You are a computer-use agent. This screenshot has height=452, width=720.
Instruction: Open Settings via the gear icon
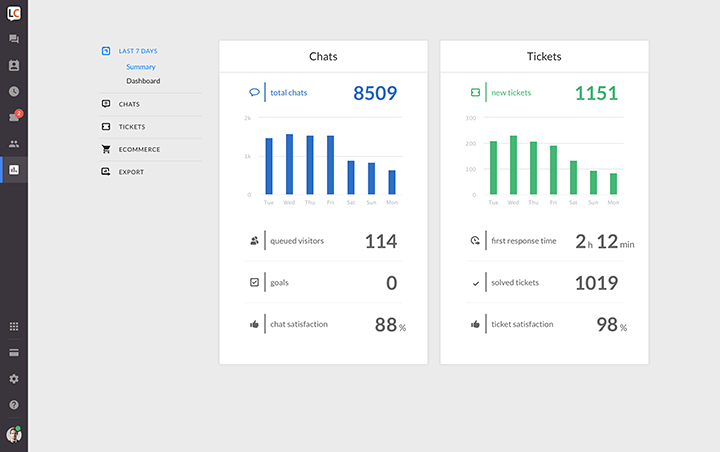(14, 379)
